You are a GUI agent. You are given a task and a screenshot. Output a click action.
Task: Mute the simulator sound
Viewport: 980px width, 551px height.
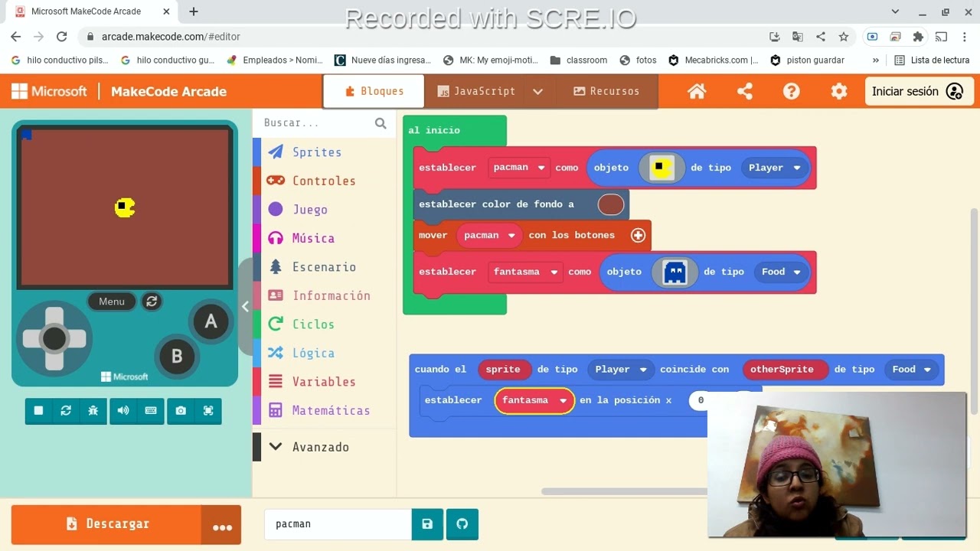[x=123, y=411]
